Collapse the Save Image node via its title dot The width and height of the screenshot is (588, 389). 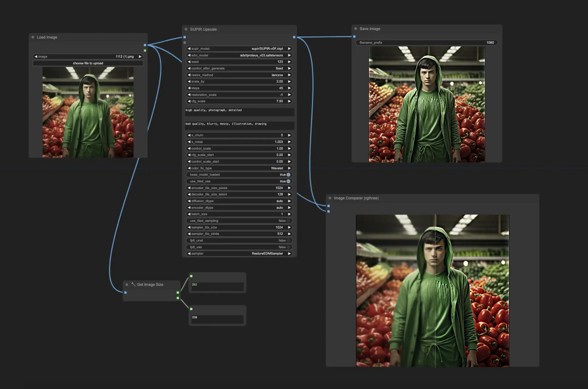pyautogui.click(x=355, y=29)
